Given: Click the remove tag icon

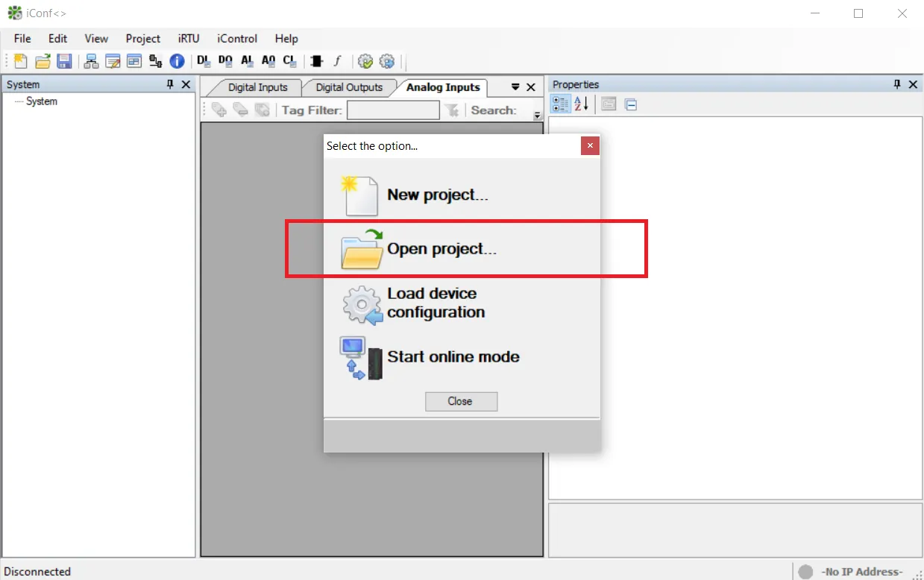Looking at the screenshot, I should click(240, 110).
